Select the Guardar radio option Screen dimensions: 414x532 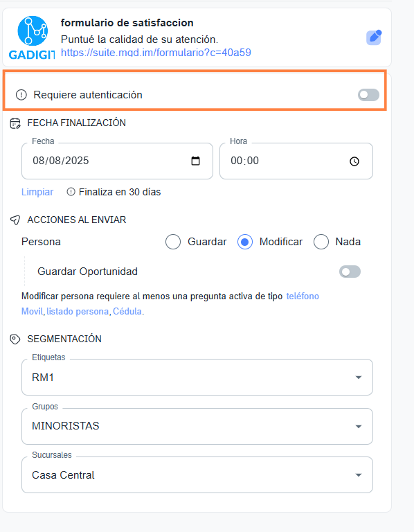[x=173, y=242]
